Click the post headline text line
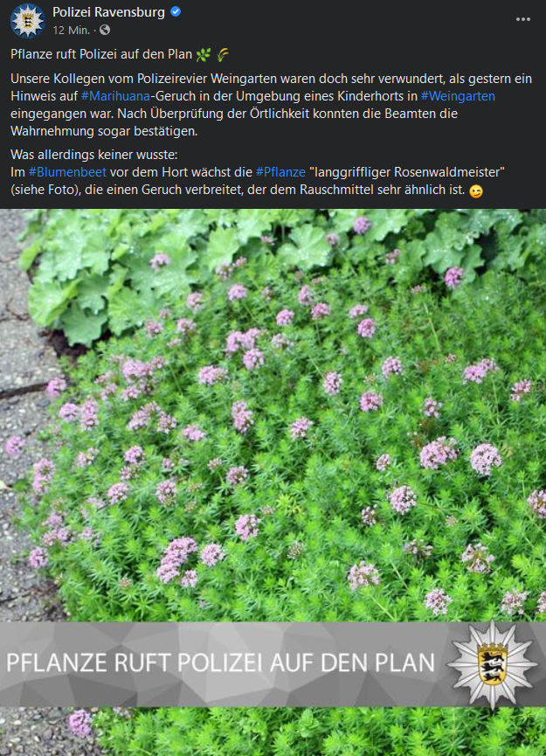Screen dimensions: 546x756 101,54
